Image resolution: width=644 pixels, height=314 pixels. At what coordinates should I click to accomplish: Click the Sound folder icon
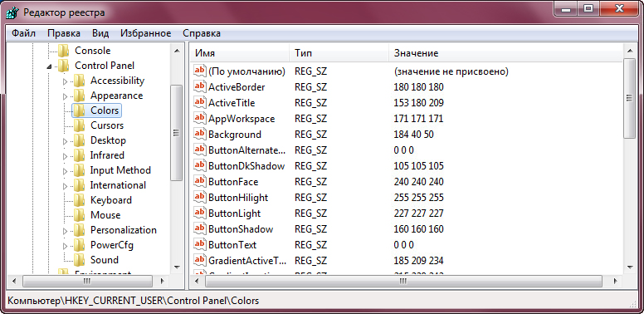pyautogui.click(x=79, y=260)
